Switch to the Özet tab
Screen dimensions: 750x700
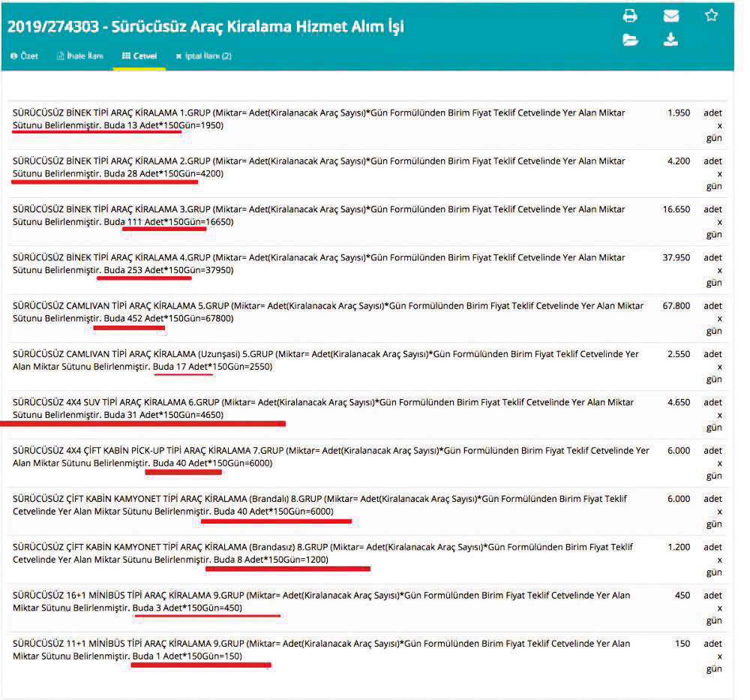(x=25, y=56)
